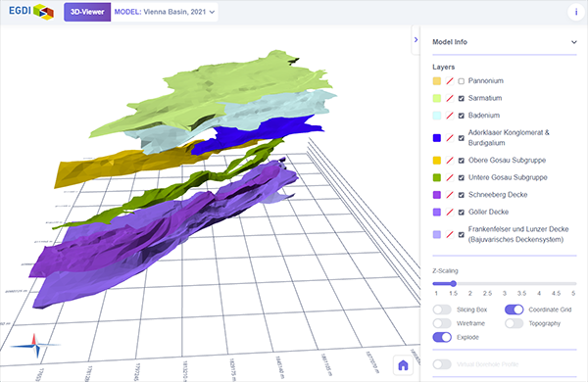Click the home reset view icon
588x382 pixels.
pyautogui.click(x=403, y=364)
